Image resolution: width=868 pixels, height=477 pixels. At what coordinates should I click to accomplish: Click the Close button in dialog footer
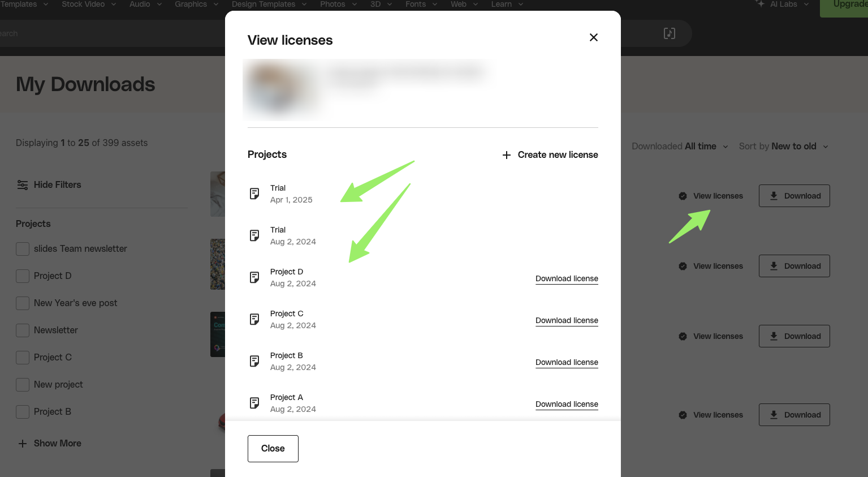(273, 449)
